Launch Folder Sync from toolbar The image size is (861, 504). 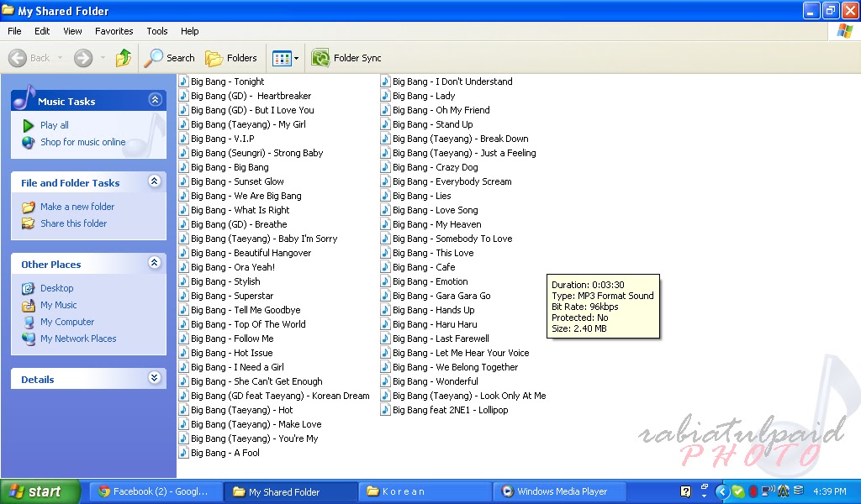click(346, 58)
